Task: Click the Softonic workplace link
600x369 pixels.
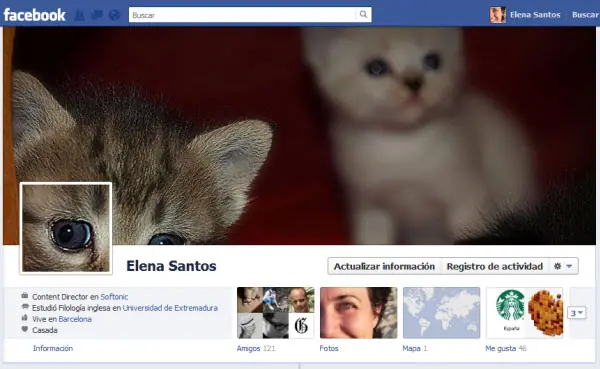Action: pos(114,297)
